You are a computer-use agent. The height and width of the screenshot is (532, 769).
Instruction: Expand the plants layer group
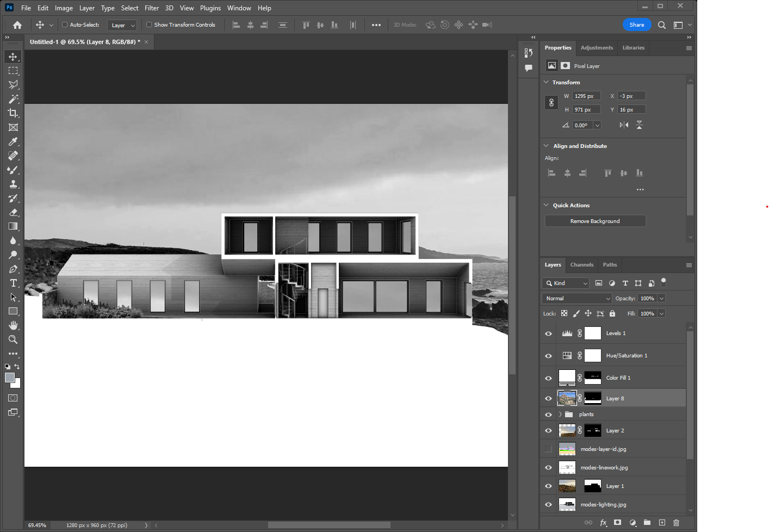tap(560, 415)
